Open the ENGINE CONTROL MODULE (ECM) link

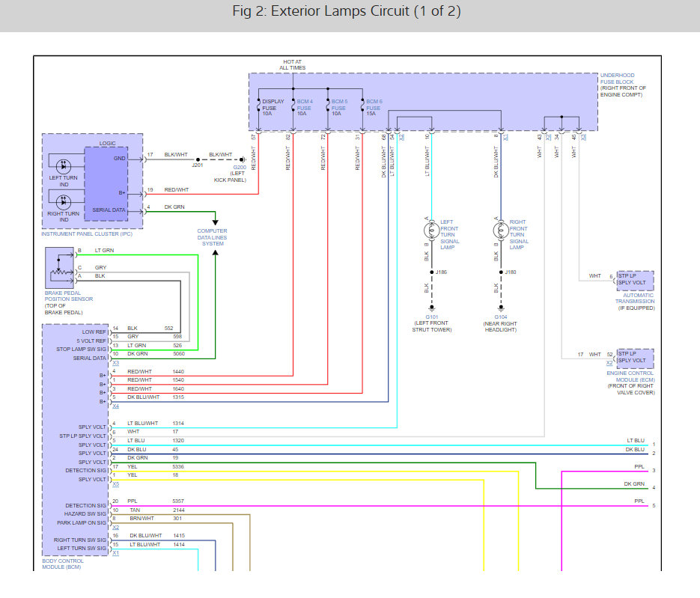[630, 376]
